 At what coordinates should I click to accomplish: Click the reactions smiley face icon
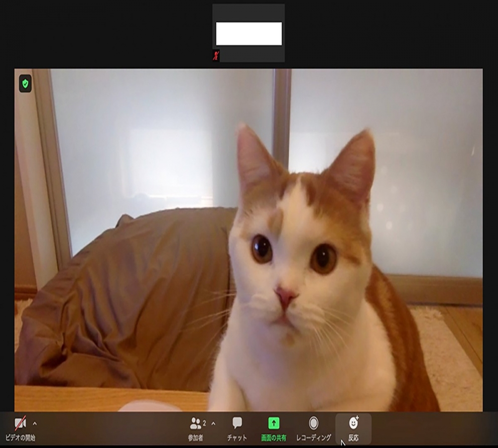tap(353, 423)
